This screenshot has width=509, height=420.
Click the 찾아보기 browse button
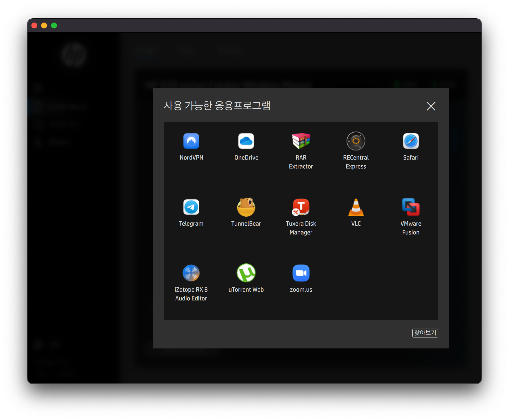(425, 333)
